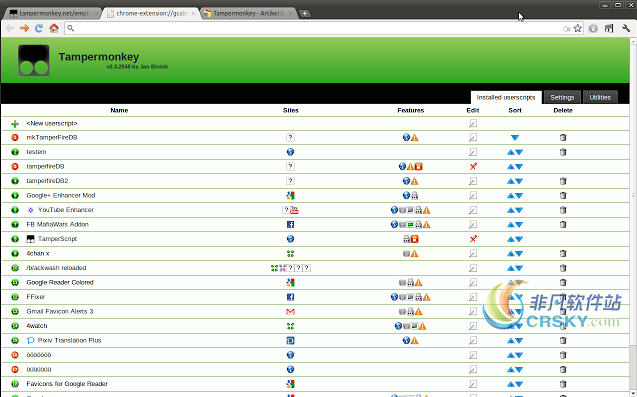The height and width of the screenshot is (397, 637).
Task: Open the Utilities tab
Action: (600, 98)
